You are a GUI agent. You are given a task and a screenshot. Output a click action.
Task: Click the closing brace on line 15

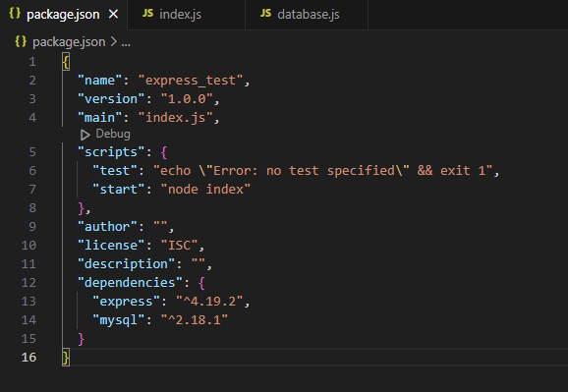click(x=82, y=339)
